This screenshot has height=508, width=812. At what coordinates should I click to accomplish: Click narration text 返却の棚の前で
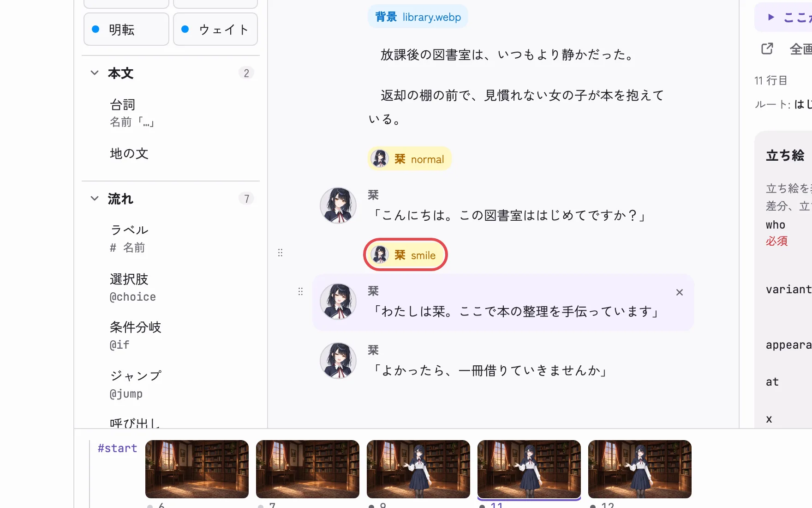[x=516, y=107]
